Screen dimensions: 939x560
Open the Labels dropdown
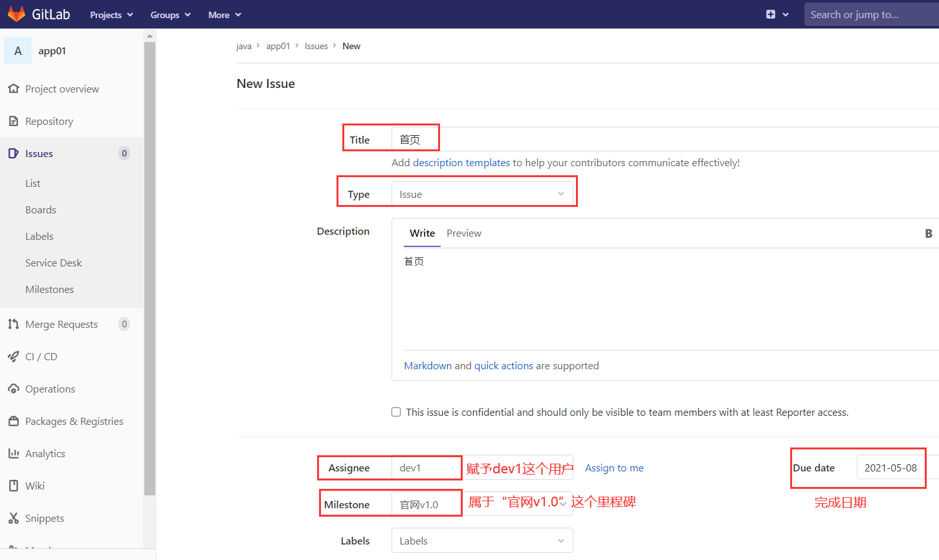[482, 541]
